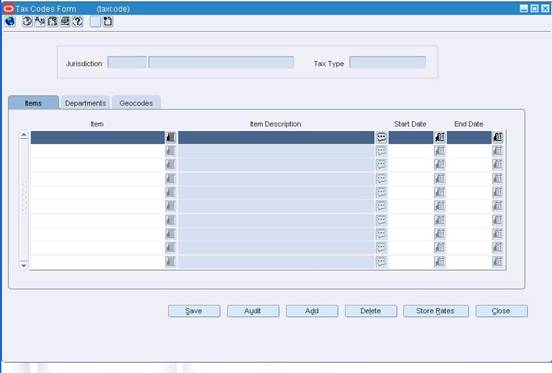Select the Item cell in the fifth row
552x373 pixels.
(98, 192)
